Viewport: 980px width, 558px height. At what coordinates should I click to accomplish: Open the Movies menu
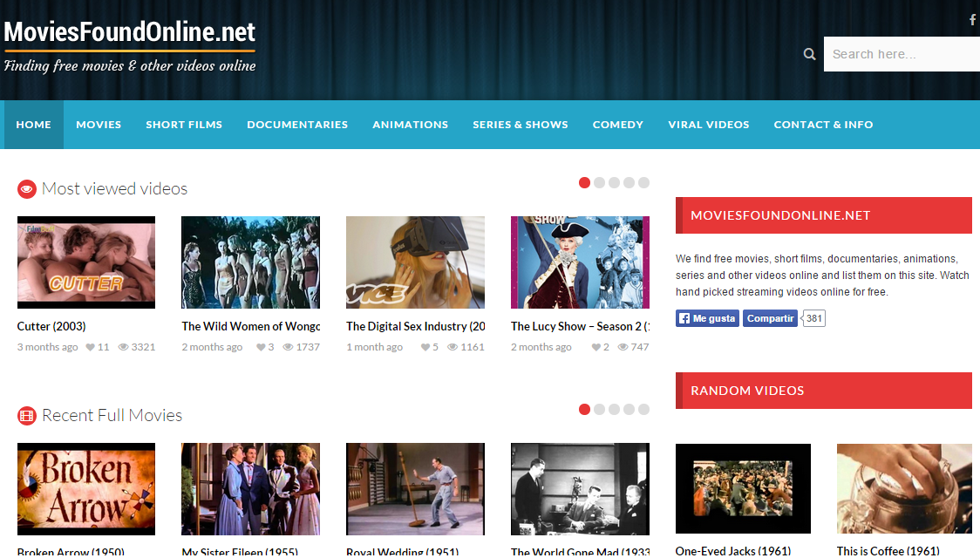coord(99,125)
